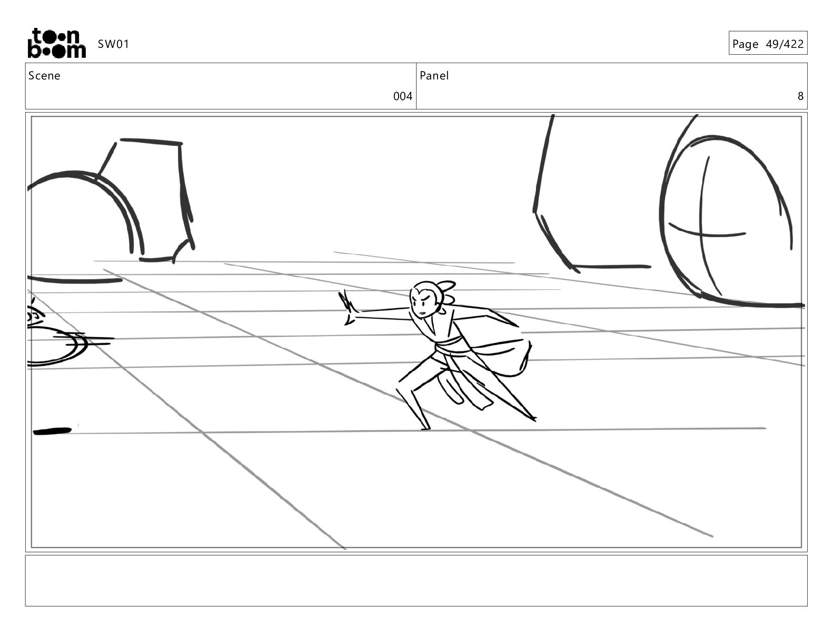Click the Panel label
Image resolution: width=834 pixels, height=644 pixels.
click(x=434, y=76)
